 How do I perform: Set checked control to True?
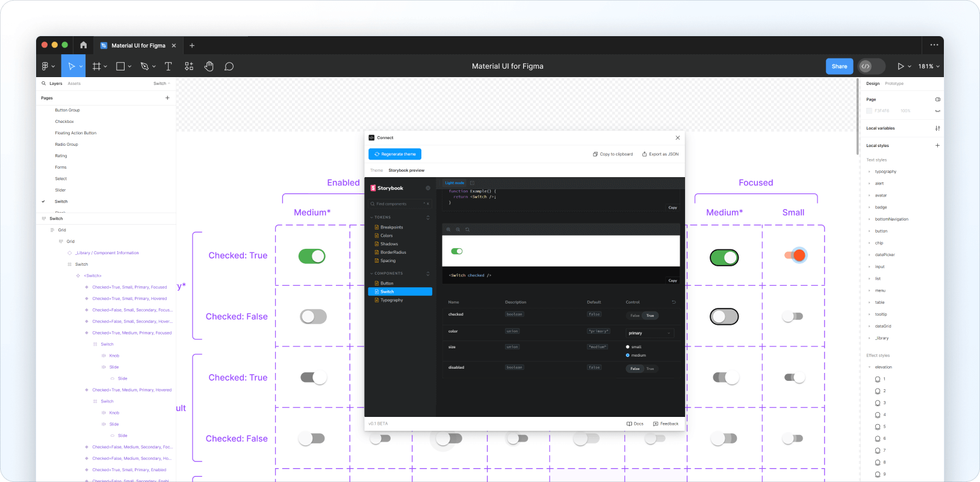pos(650,316)
